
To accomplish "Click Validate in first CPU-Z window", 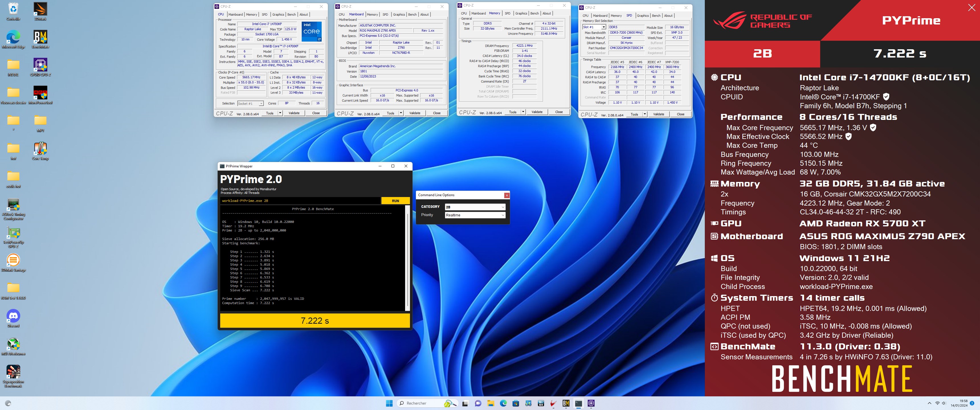I will coord(294,113).
